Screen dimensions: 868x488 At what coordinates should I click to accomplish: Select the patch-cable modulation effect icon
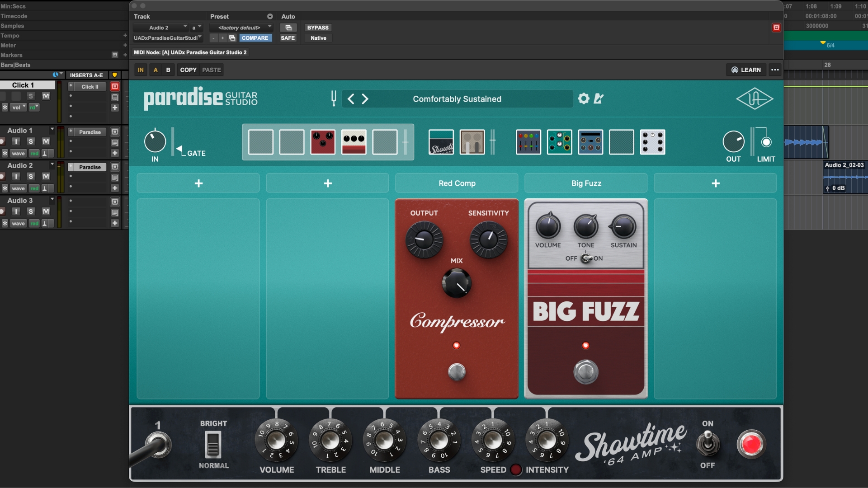(560, 142)
